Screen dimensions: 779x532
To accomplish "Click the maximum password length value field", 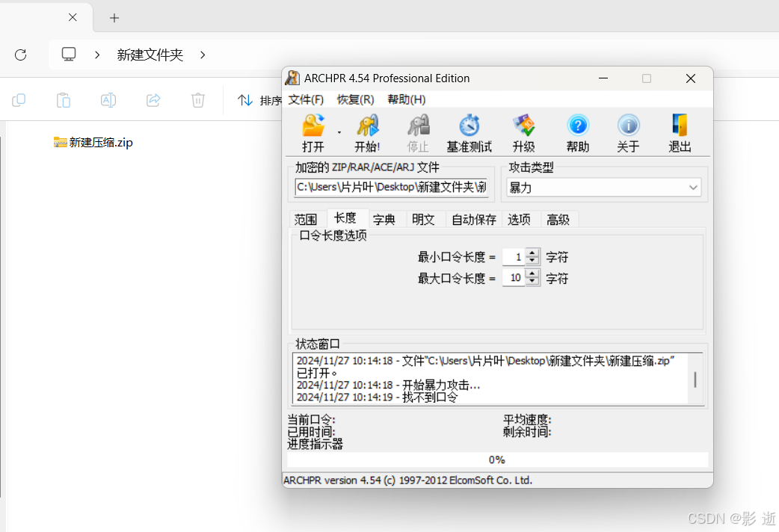I will [x=514, y=278].
